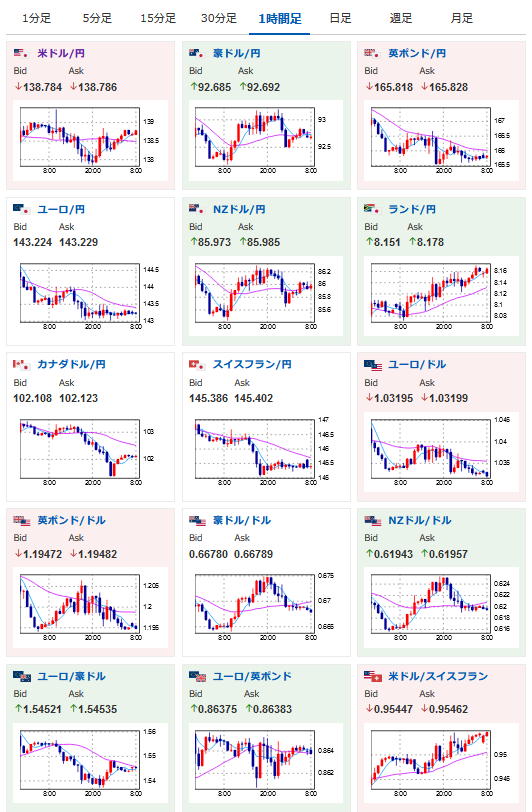The height and width of the screenshot is (812, 532).
Task: Click the EU/US flag icon beside ユーロ/ドル
Action: point(372,365)
